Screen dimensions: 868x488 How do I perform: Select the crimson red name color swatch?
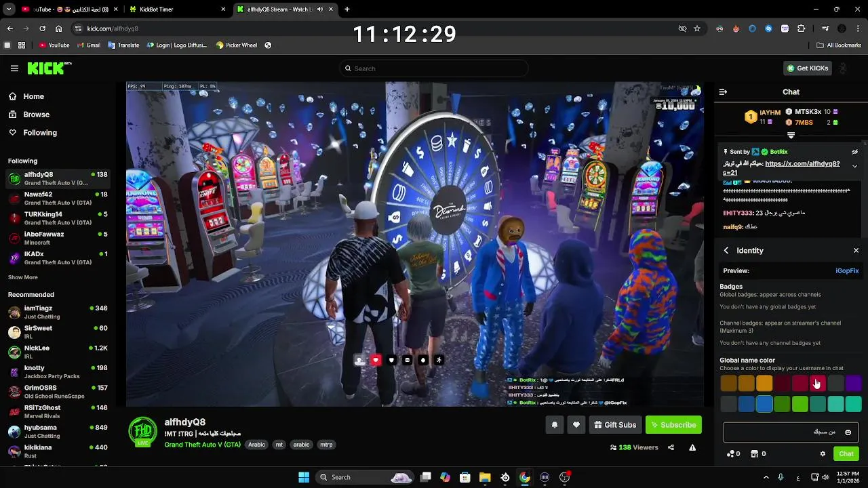coord(818,384)
